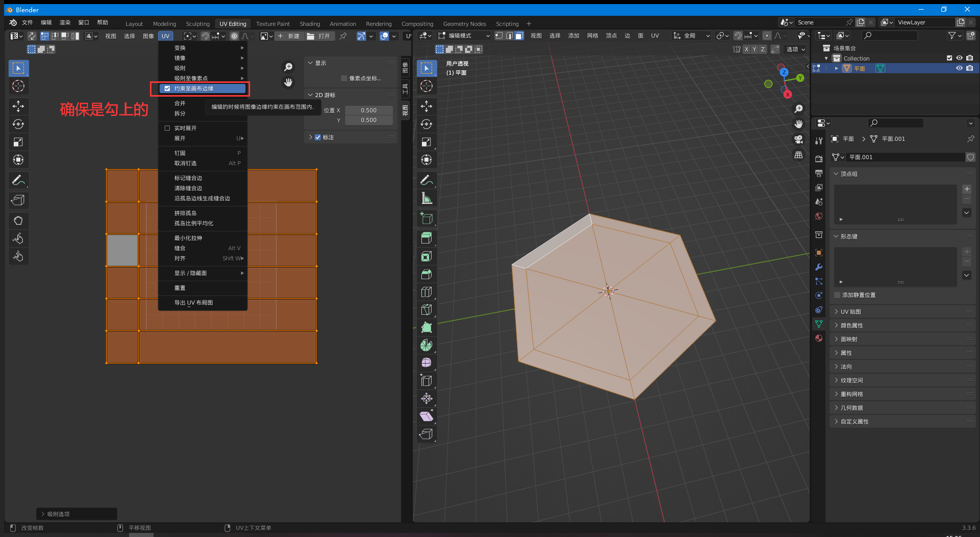Open the Global transform orientation dropdown
Image resolution: width=980 pixels, height=537 pixels.
pyautogui.click(x=691, y=36)
